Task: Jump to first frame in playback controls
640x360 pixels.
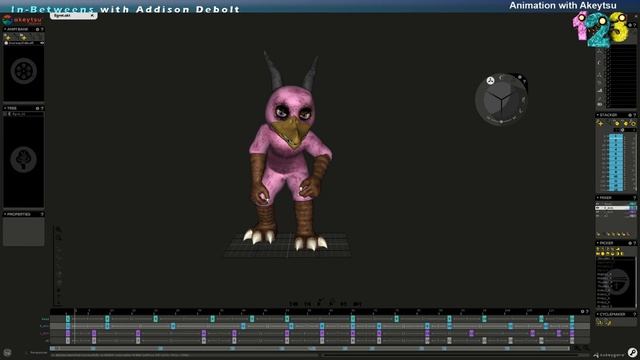Action: pos(293,304)
